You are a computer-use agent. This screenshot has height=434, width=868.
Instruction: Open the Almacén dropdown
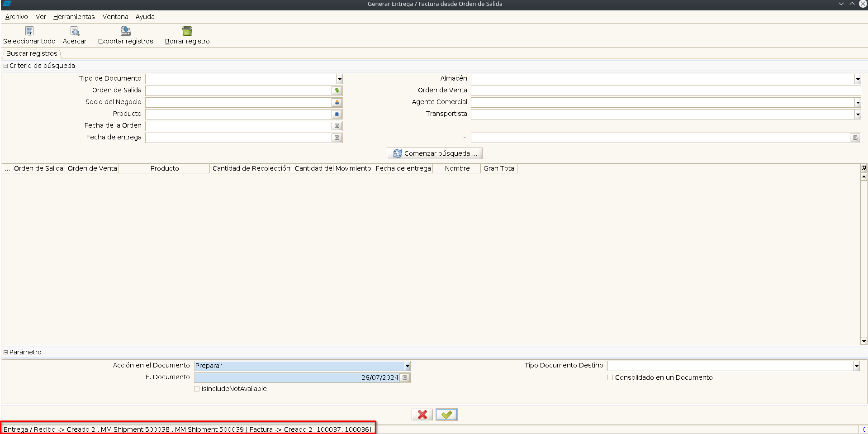pos(858,79)
